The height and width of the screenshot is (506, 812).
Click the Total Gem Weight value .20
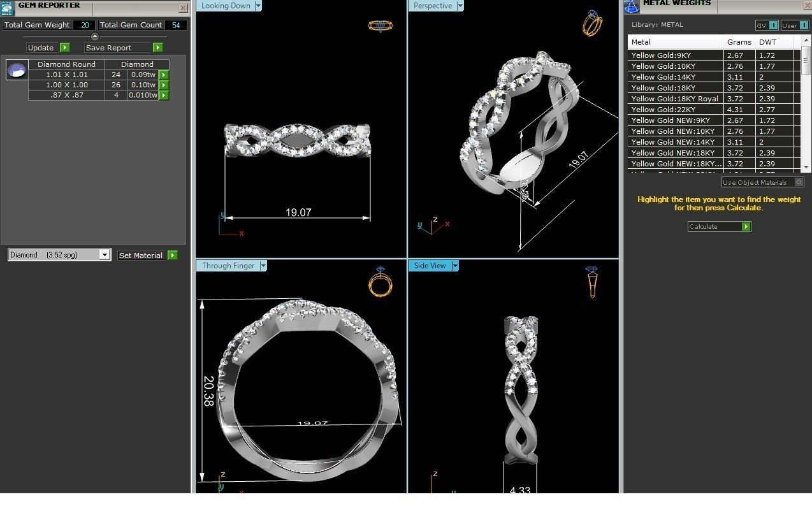tap(83, 25)
